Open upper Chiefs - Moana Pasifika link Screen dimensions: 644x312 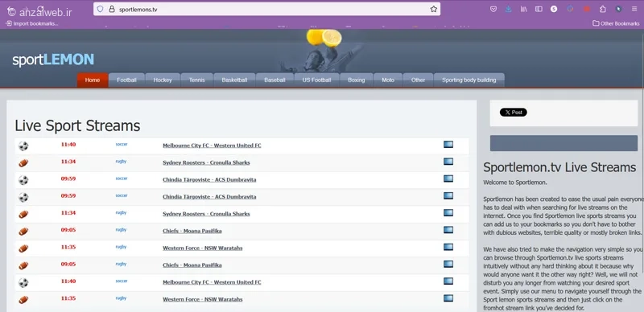(192, 231)
